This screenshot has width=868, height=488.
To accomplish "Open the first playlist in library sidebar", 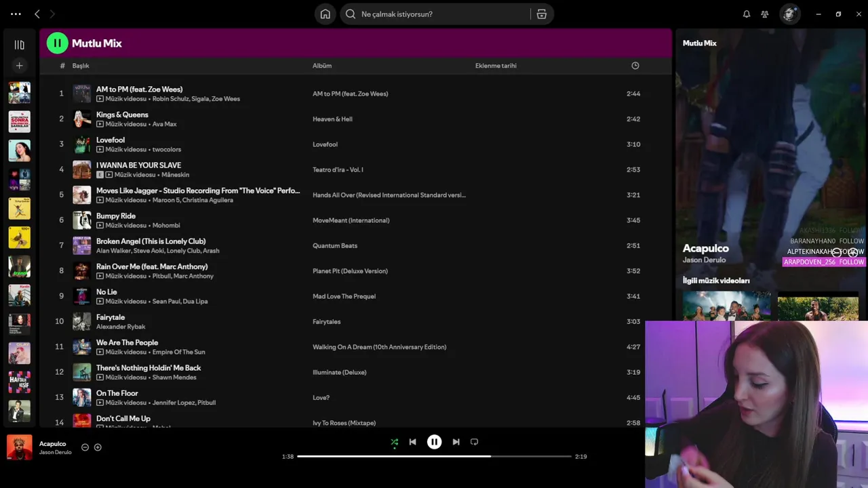I will pos(19,93).
